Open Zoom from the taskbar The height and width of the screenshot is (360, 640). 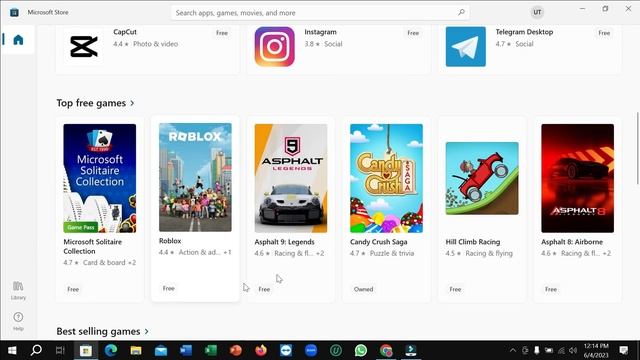311,351
